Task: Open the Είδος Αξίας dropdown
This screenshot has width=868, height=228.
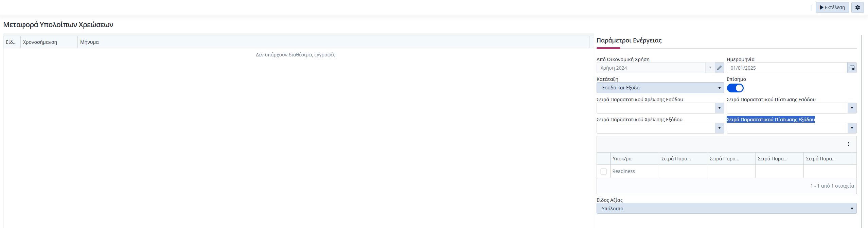Action: 726,208
